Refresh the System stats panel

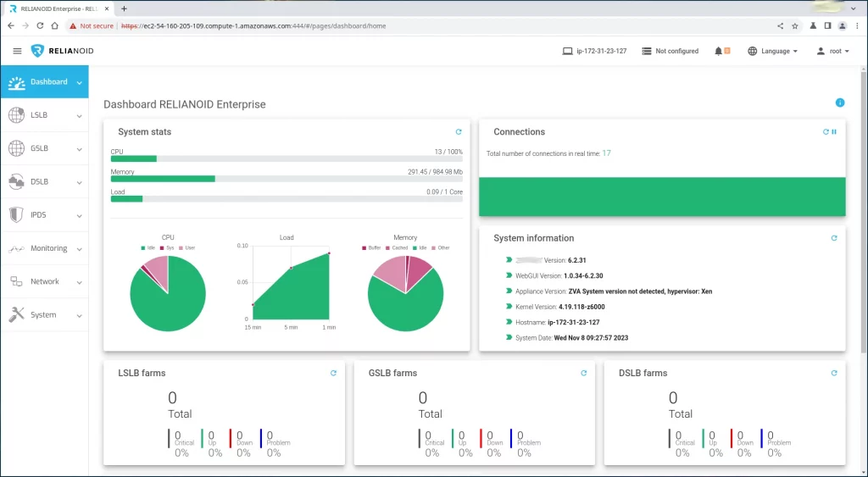[459, 131]
